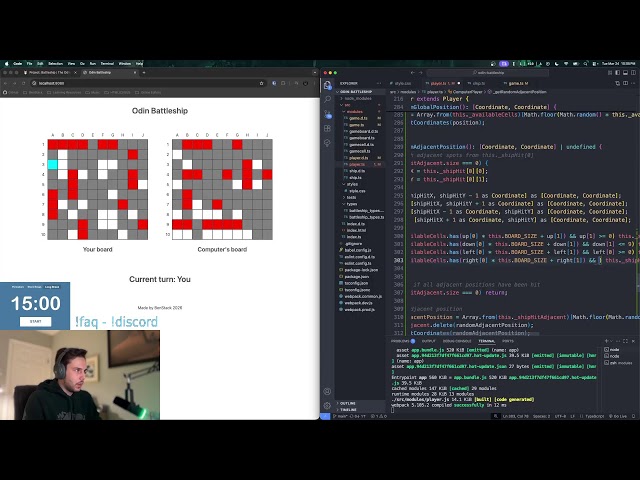Open the Source Control view in VS Code
Viewport: 640px width, 480px height.
click(x=327, y=114)
